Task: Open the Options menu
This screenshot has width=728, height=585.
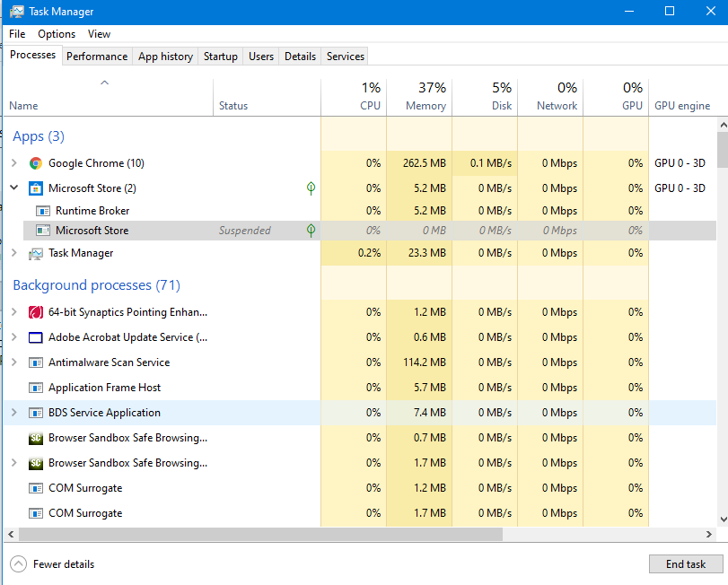Action: click(57, 34)
